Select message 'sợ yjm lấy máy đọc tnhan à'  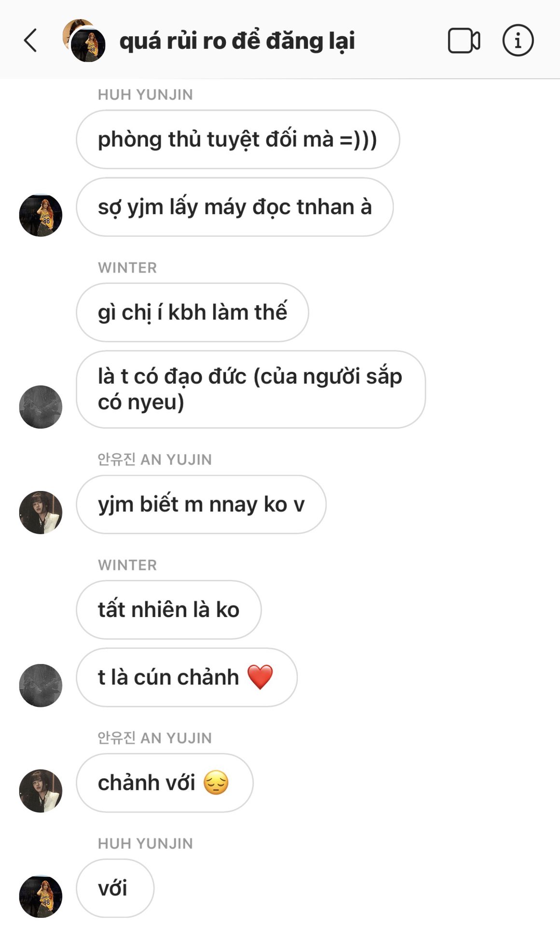235,207
